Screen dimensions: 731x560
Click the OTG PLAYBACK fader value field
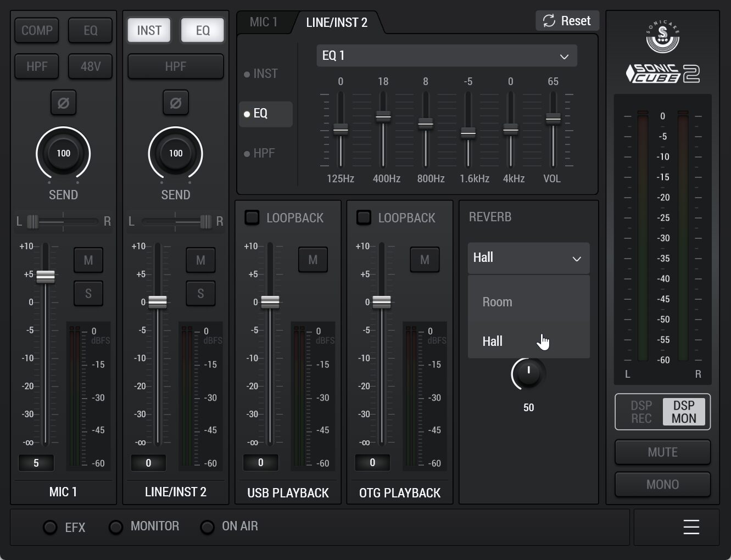[372, 463]
